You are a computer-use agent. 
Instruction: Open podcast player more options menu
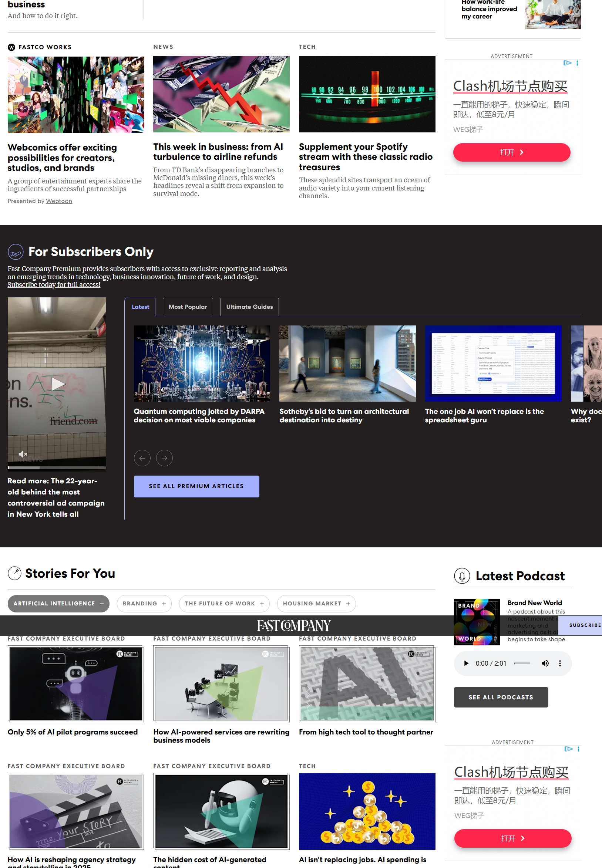point(560,663)
